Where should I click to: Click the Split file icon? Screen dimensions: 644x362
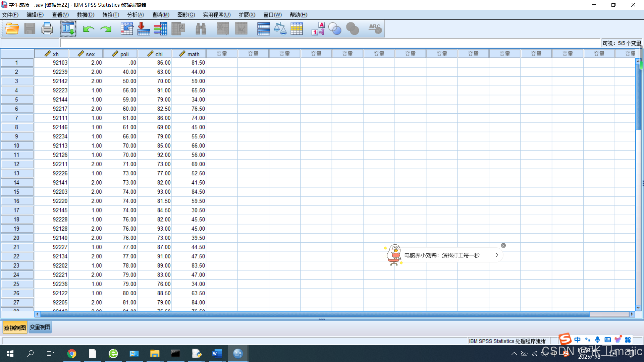(263, 29)
